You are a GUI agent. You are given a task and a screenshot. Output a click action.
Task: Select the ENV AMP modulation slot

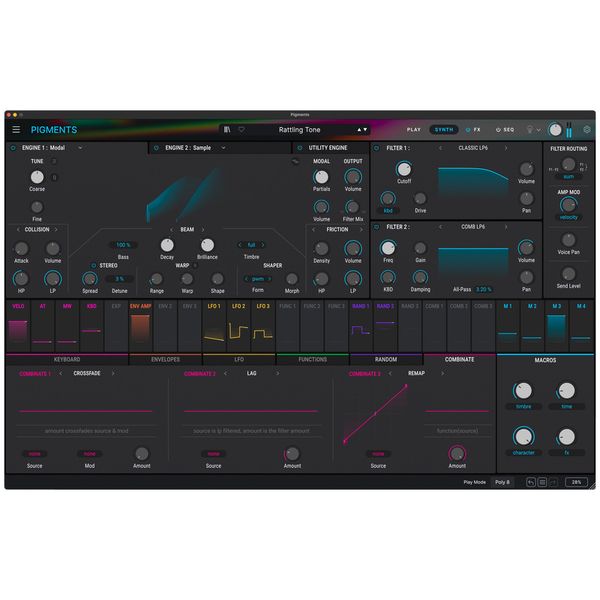[140, 306]
